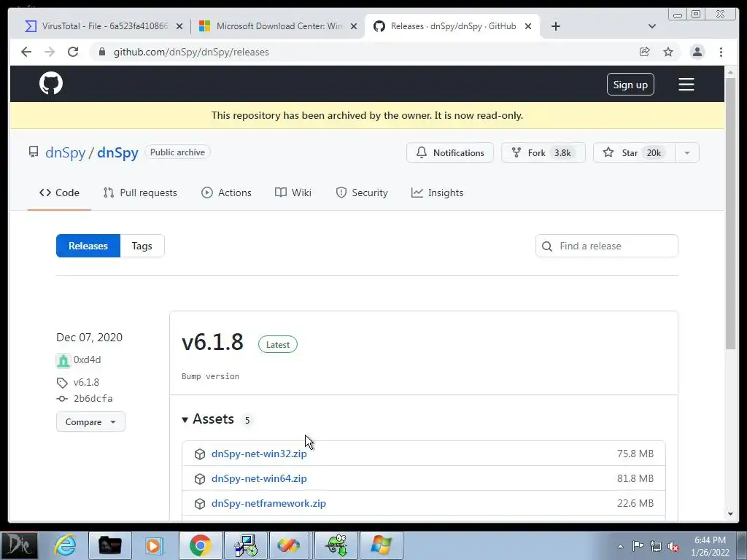Open the v6.1.8 tag link
Image resolution: width=747 pixels, height=560 pixels.
[x=86, y=382]
